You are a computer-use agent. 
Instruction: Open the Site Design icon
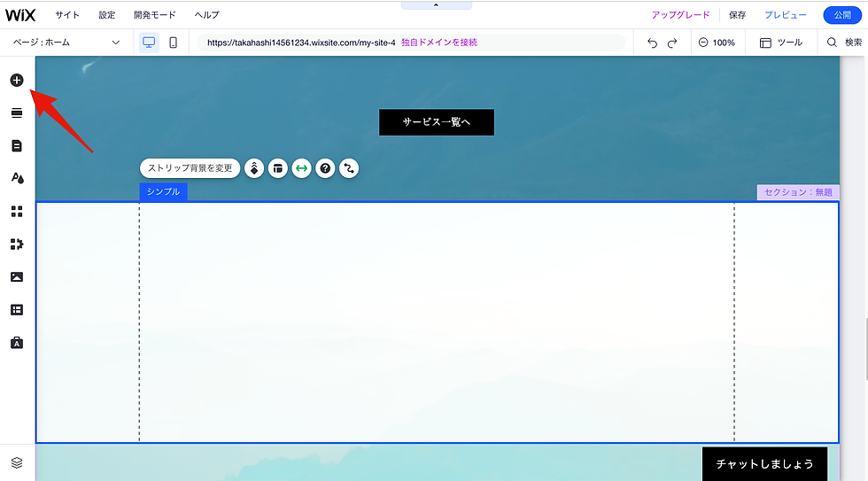(17, 178)
